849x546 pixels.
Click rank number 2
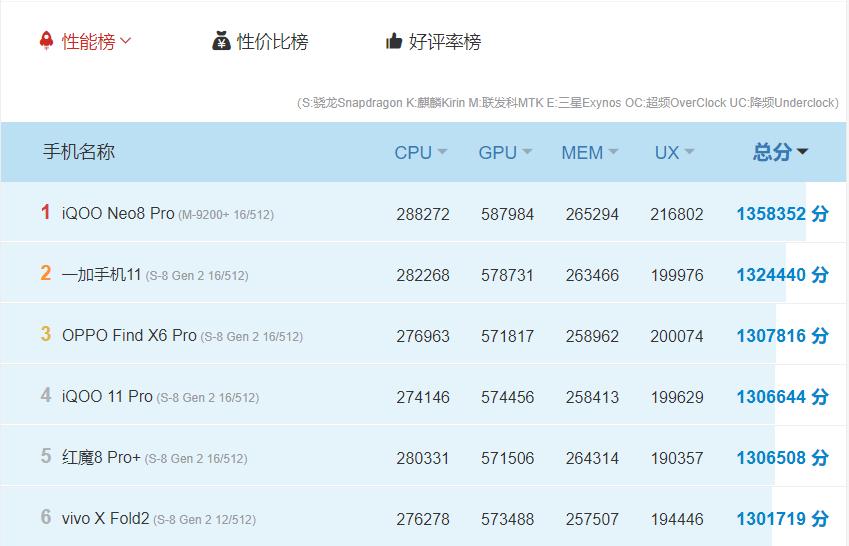click(x=46, y=273)
